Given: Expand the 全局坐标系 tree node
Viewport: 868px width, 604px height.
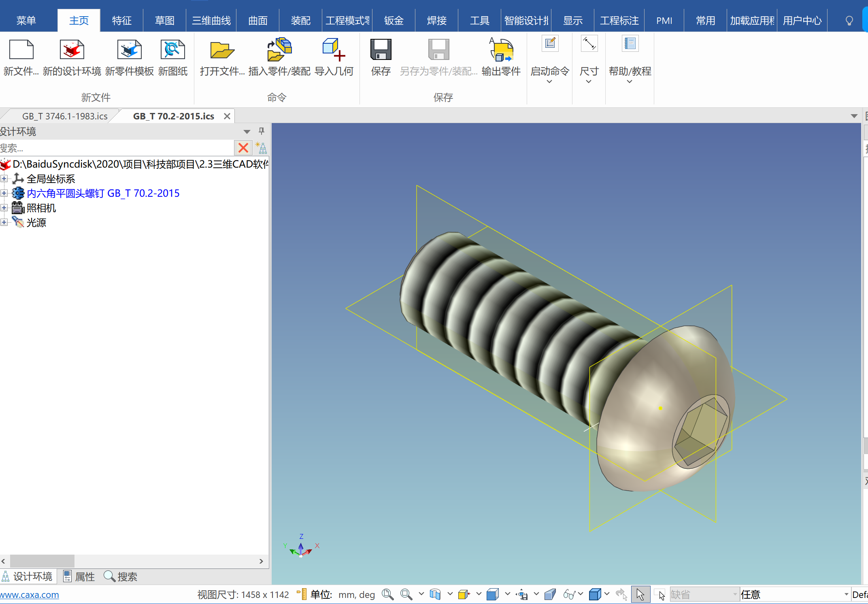Looking at the screenshot, I should (4, 179).
